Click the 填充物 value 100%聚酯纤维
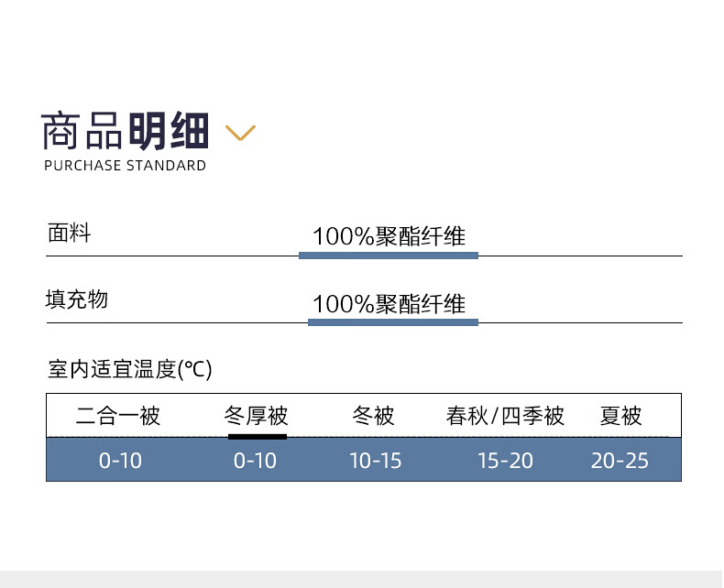 pos(389,304)
